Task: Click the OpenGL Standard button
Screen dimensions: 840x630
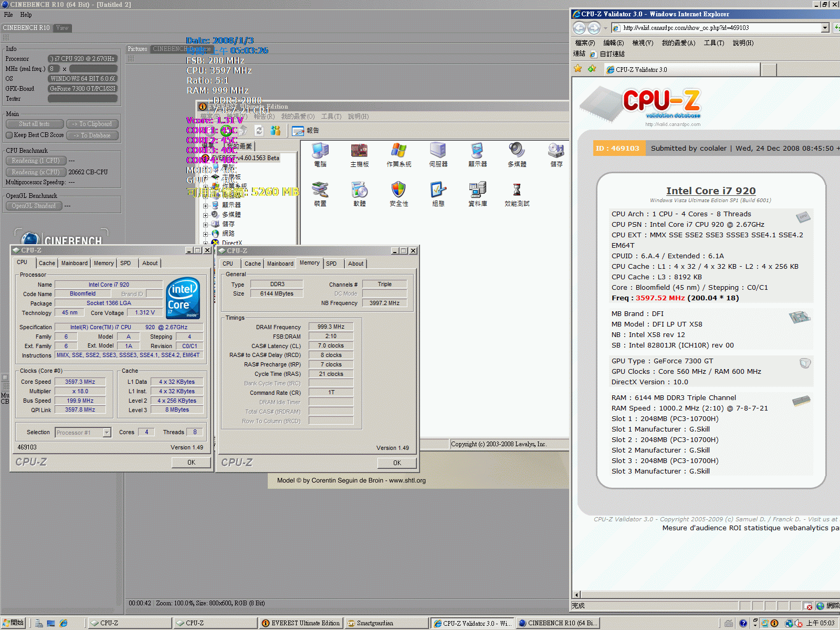Action: tap(34, 206)
